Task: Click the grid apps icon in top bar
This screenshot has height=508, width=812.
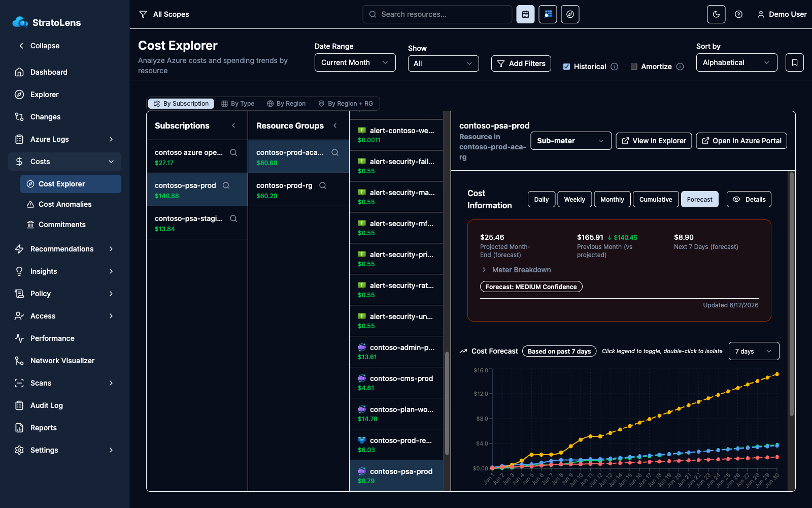Action: coord(548,14)
